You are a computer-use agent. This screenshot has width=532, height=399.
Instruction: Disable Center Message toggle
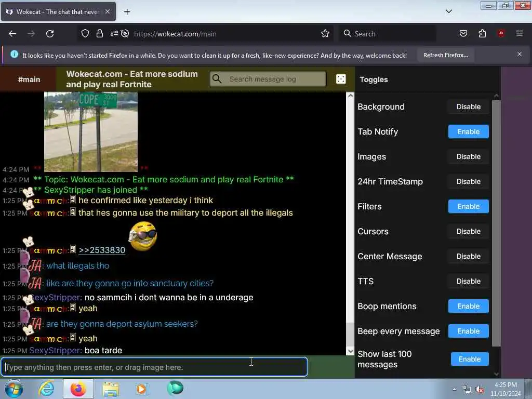point(468,256)
